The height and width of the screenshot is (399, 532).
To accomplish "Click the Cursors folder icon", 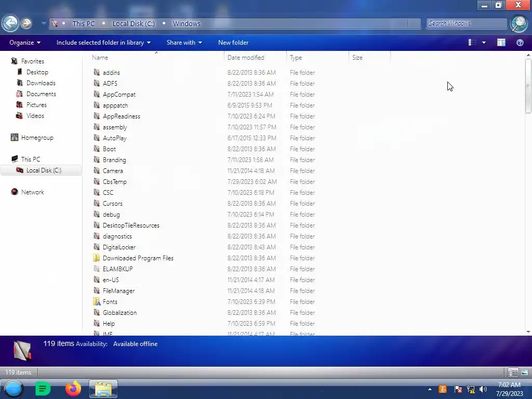I will click(97, 203).
